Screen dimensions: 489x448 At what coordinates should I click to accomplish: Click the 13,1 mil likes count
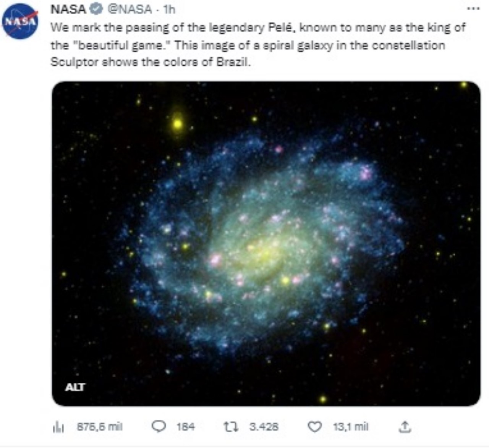[x=350, y=427]
